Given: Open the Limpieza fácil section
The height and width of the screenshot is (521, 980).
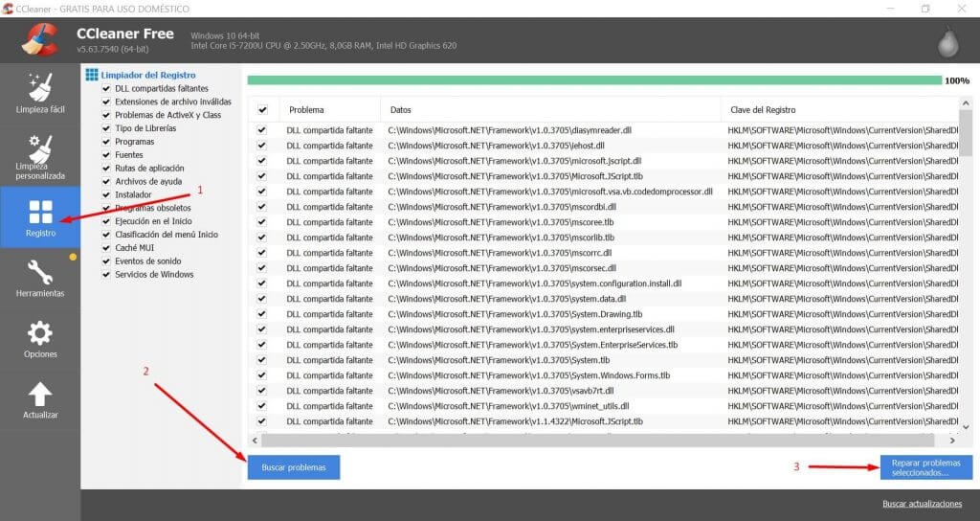Looking at the screenshot, I should coord(40,94).
